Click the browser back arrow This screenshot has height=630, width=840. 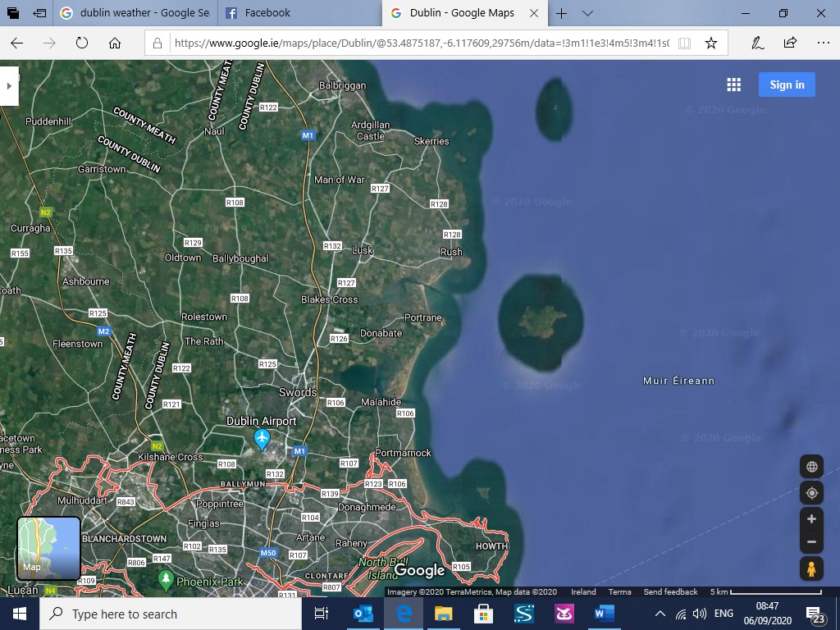[x=17, y=43]
